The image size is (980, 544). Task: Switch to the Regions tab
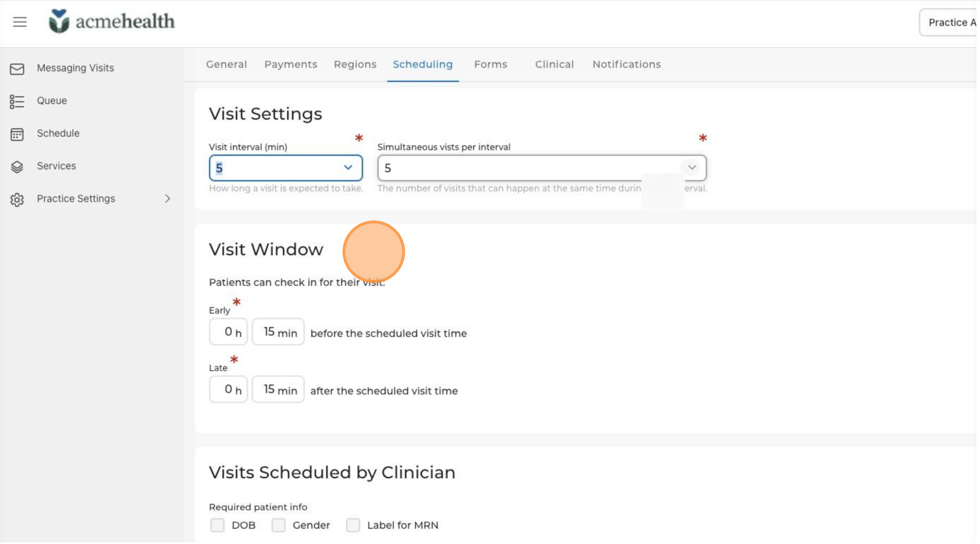[356, 65]
